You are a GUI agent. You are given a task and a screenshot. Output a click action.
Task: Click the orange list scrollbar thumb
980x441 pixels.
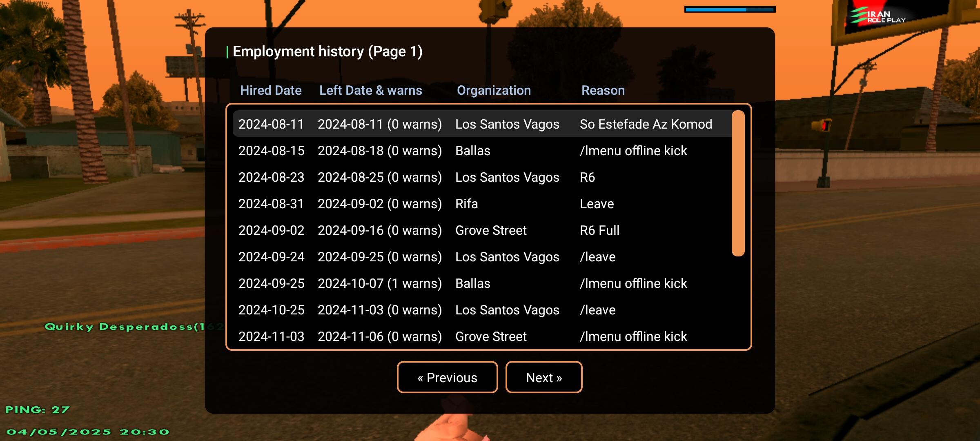click(x=738, y=183)
